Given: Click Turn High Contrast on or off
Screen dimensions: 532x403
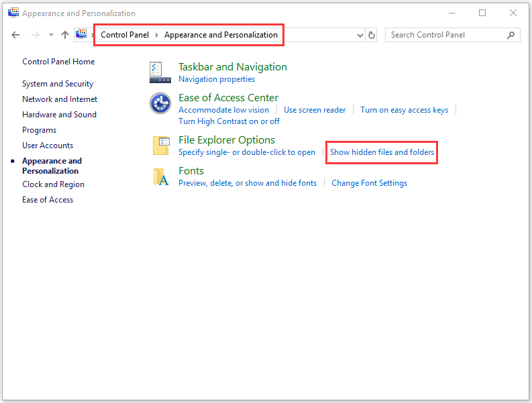Looking at the screenshot, I should [229, 121].
